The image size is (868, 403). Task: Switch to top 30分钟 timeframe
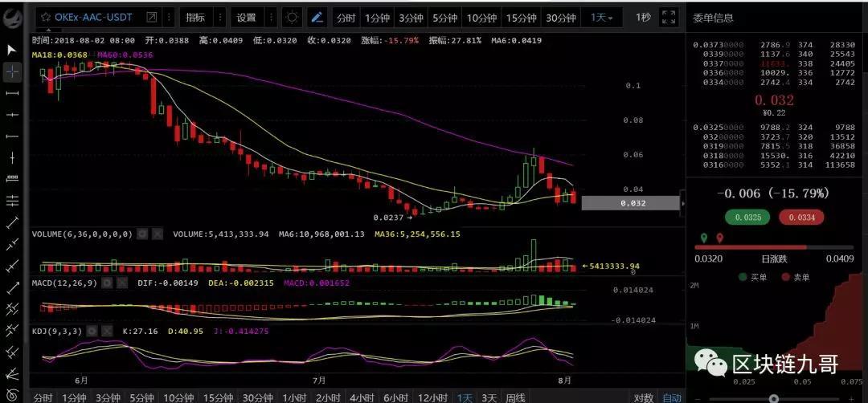pos(561,17)
